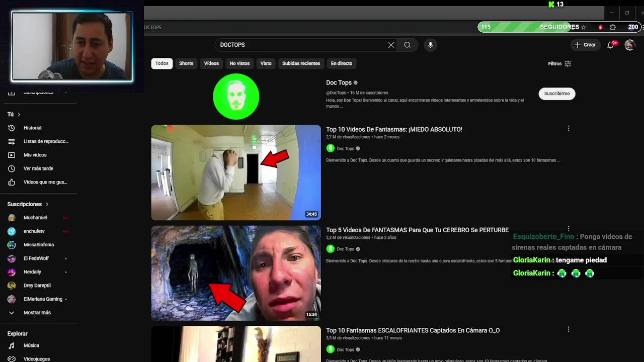Click Doc Tops channel icon under ESCALOFRIANTES video
This screenshot has height=362, width=644.
tap(331, 349)
